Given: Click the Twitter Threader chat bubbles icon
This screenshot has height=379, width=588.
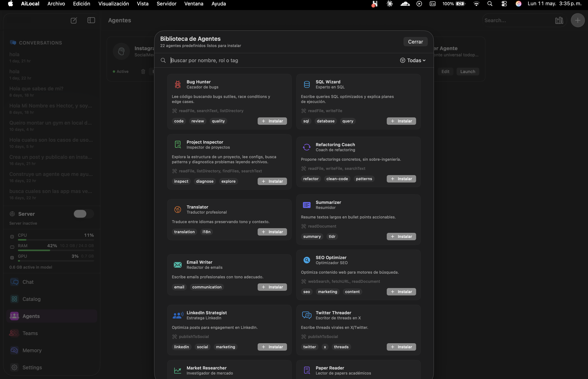Looking at the screenshot, I should [307, 315].
